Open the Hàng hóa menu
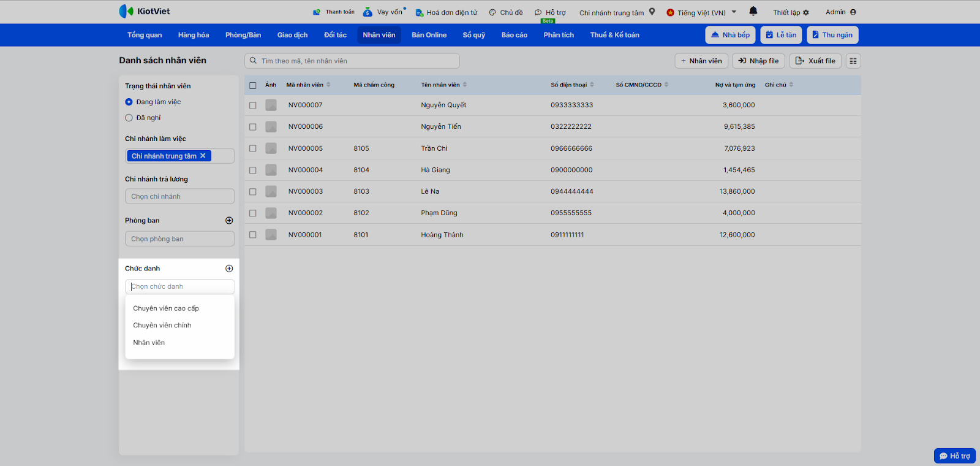This screenshot has width=980, height=466. point(194,35)
